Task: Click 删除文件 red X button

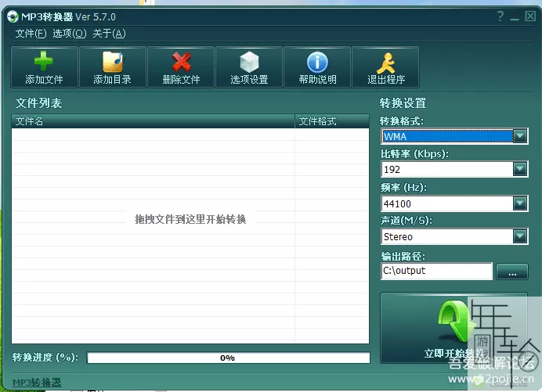Action: pos(181,67)
